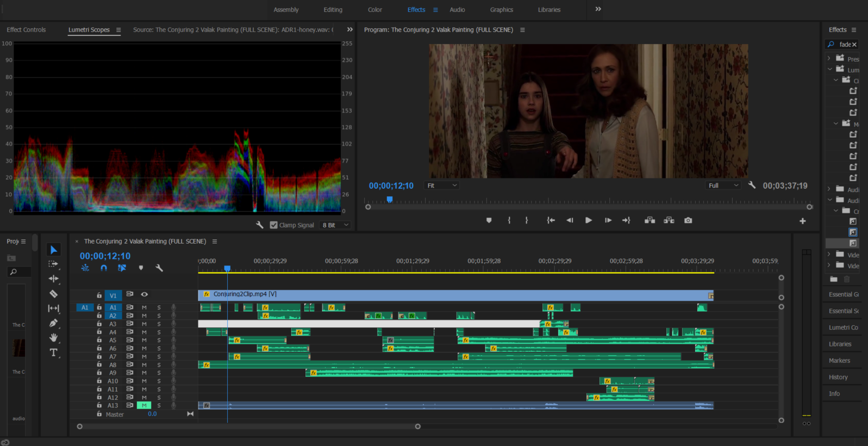This screenshot has width=868, height=446.
Task: Toggle Linked Selection in timeline
Action: click(x=122, y=268)
